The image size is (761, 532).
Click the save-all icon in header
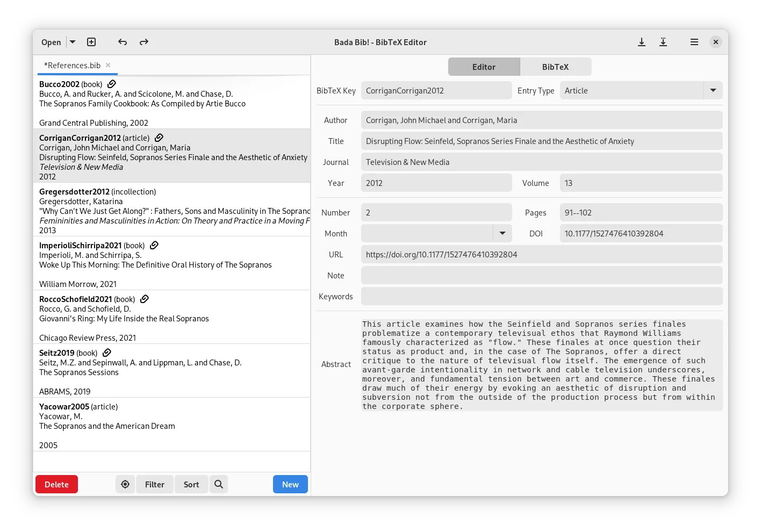(663, 42)
